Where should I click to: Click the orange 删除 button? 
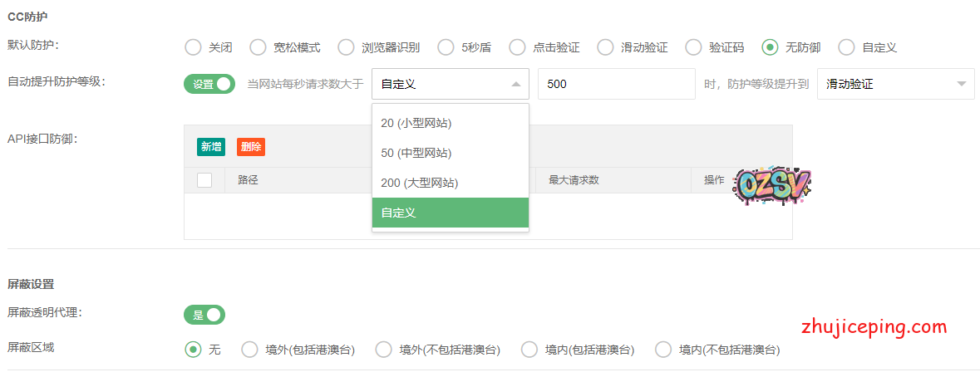tap(250, 147)
